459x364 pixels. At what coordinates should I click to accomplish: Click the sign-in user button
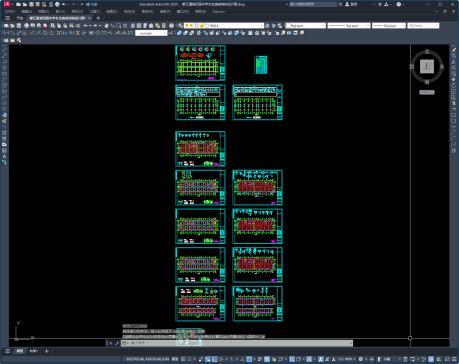pyautogui.click(x=351, y=4)
